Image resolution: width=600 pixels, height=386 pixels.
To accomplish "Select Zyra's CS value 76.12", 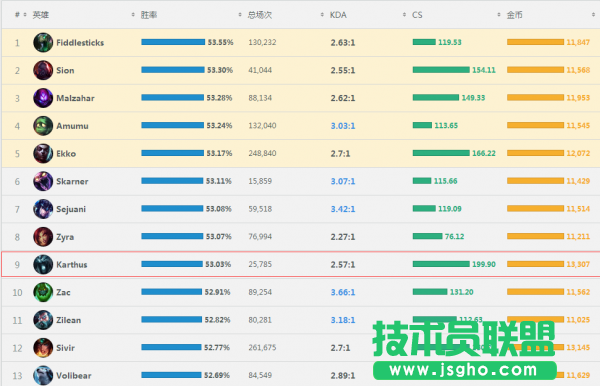I will point(454,236).
